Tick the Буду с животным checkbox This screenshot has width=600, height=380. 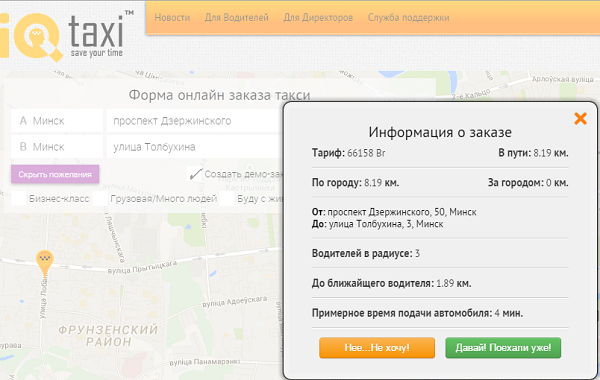pyautogui.click(x=227, y=199)
